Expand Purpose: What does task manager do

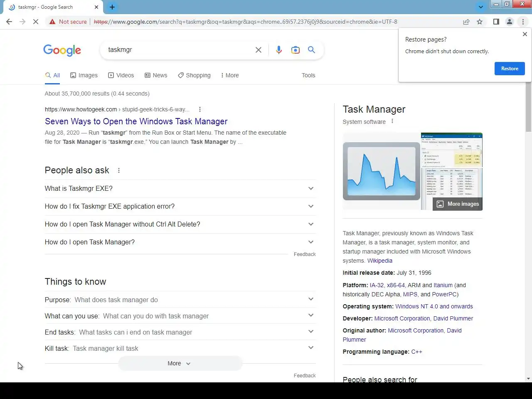180,300
